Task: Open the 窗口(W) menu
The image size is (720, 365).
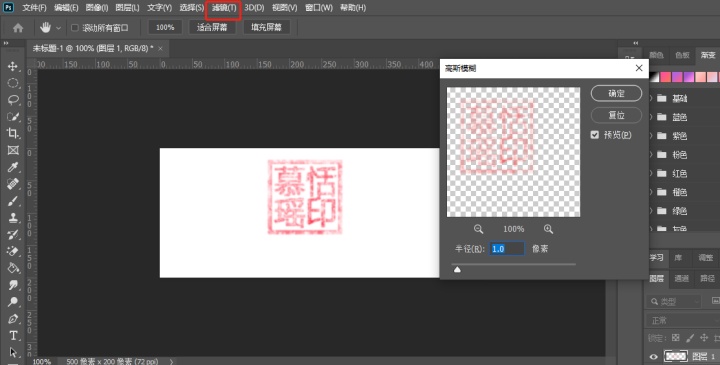Action: point(319,8)
